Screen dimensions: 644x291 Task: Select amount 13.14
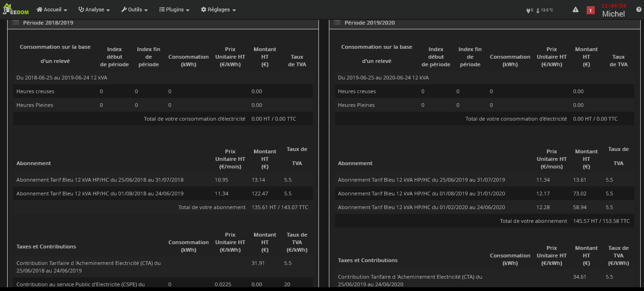click(x=258, y=180)
